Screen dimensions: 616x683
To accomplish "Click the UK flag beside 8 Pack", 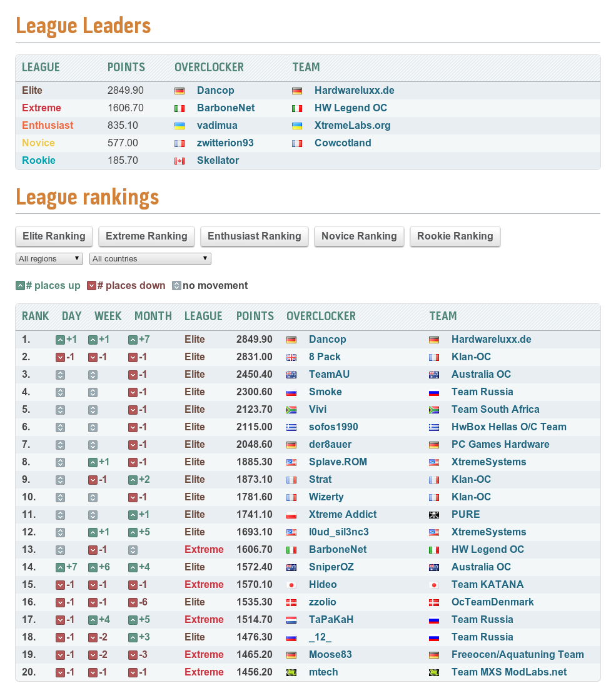I will [x=291, y=358].
